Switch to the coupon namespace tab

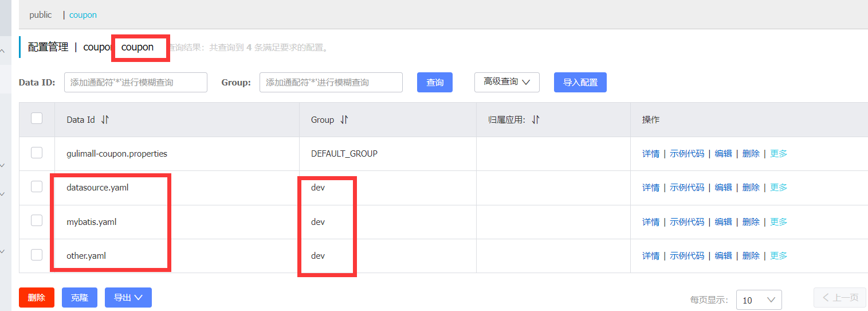[83, 15]
